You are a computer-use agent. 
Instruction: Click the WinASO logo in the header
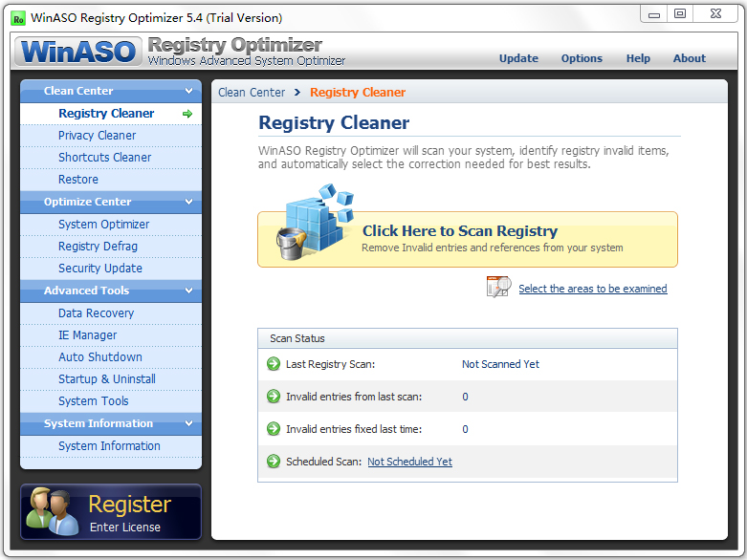click(x=78, y=52)
